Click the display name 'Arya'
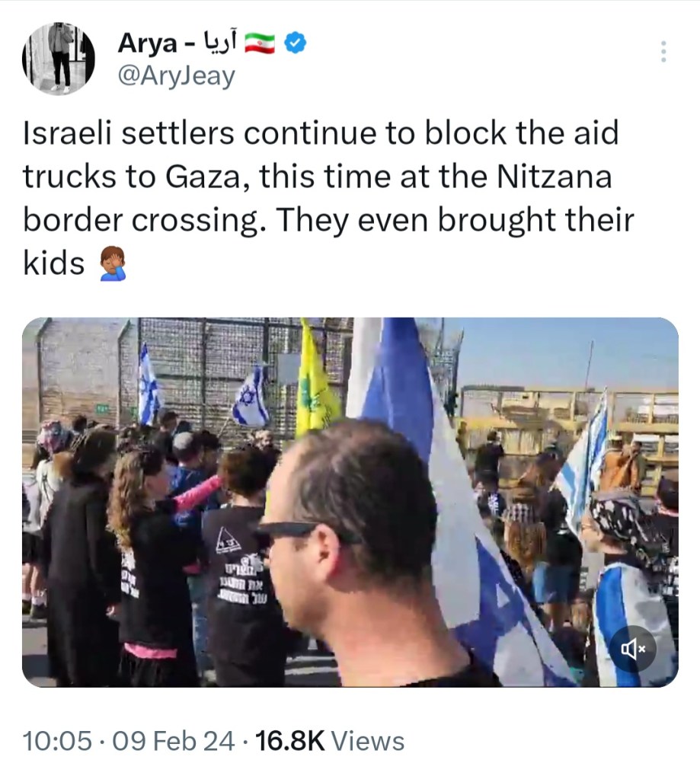This screenshot has width=700, height=779. coord(147,43)
